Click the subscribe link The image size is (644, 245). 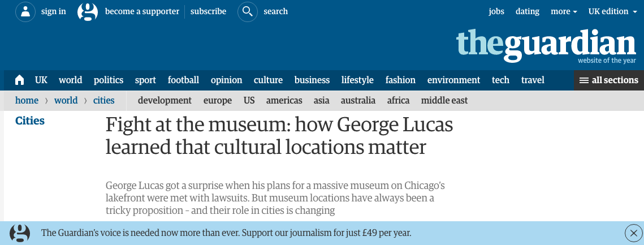208,11
